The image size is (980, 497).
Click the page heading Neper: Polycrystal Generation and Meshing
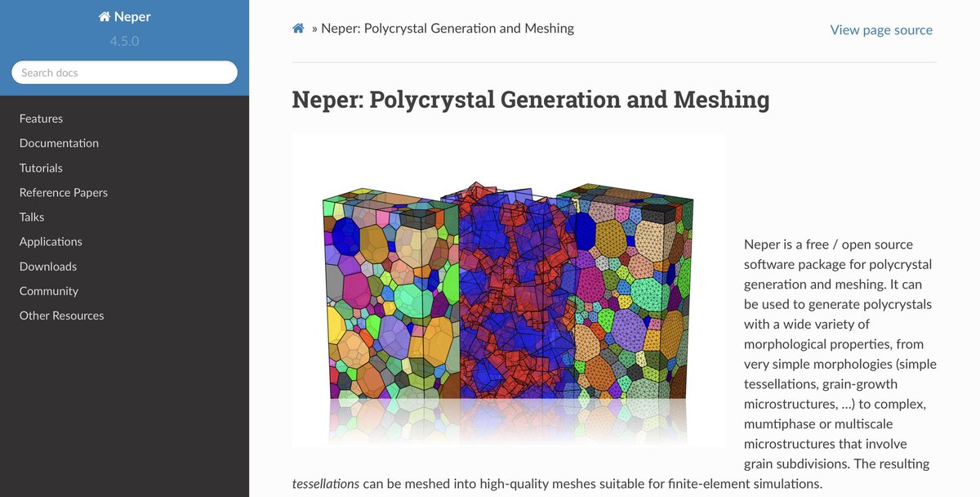tap(531, 100)
